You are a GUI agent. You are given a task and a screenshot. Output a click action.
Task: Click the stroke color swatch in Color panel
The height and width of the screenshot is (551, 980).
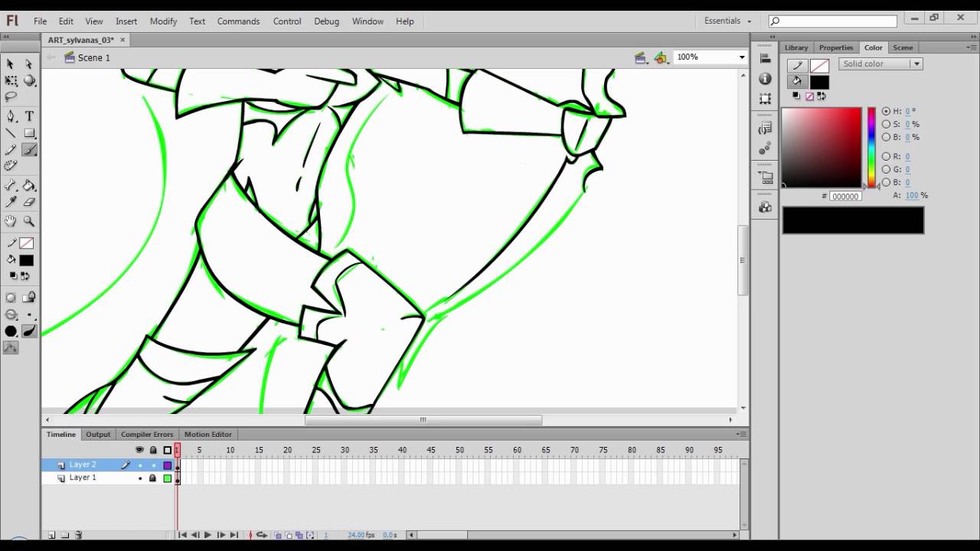[819, 66]
